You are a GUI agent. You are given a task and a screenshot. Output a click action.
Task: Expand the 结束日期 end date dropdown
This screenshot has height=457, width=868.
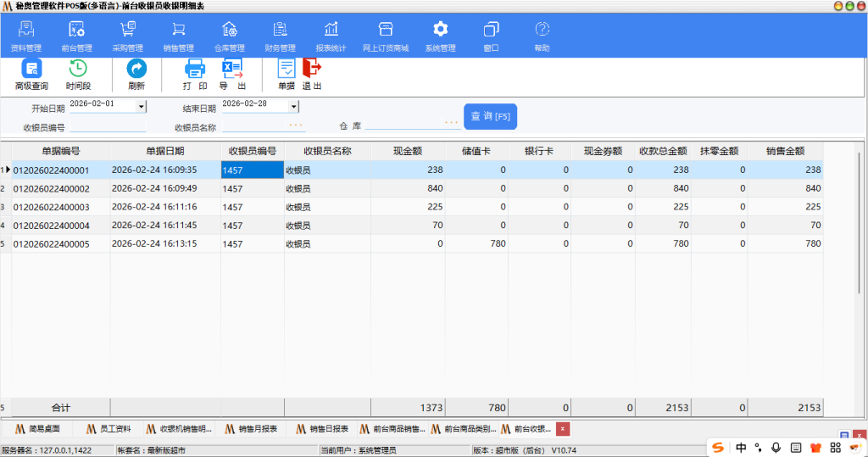click(x=294, y=107)
